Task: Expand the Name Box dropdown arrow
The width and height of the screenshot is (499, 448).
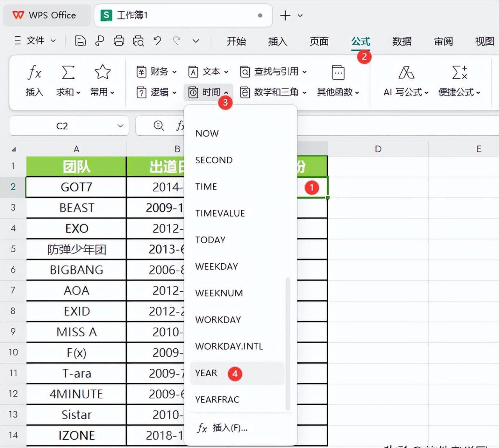Action: (x=120, y=126)
